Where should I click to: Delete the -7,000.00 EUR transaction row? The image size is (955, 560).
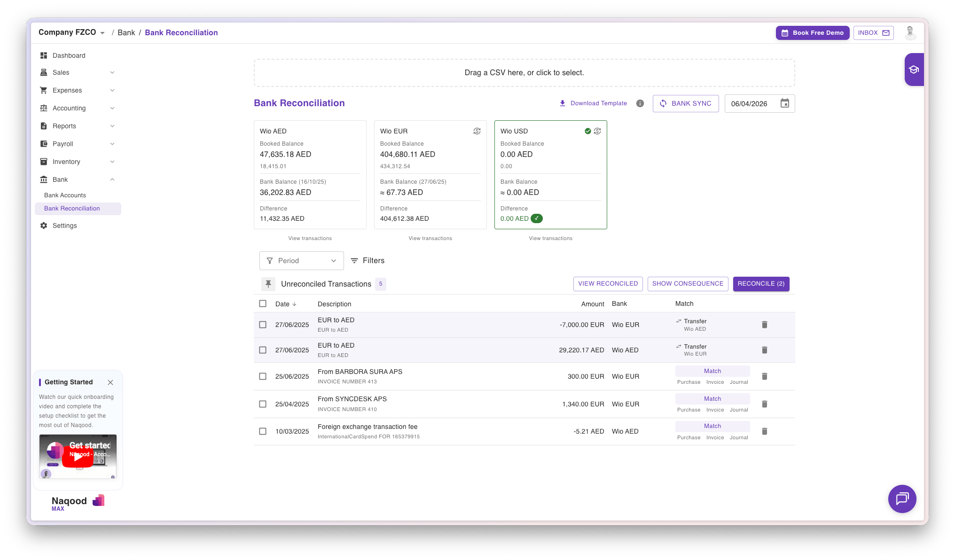[x=764, y=325]
